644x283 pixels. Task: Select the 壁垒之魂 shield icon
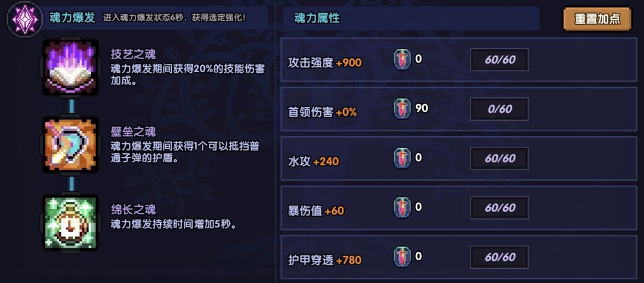tap(71, 144)
